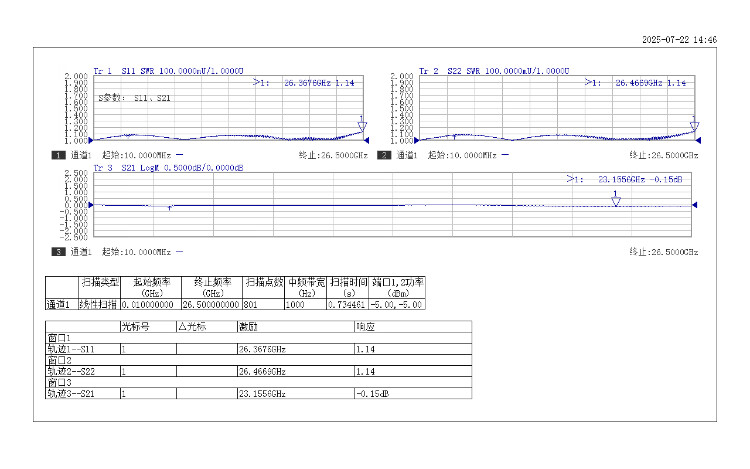Select marker 1 on S21 LogM trace

(616, 201)
